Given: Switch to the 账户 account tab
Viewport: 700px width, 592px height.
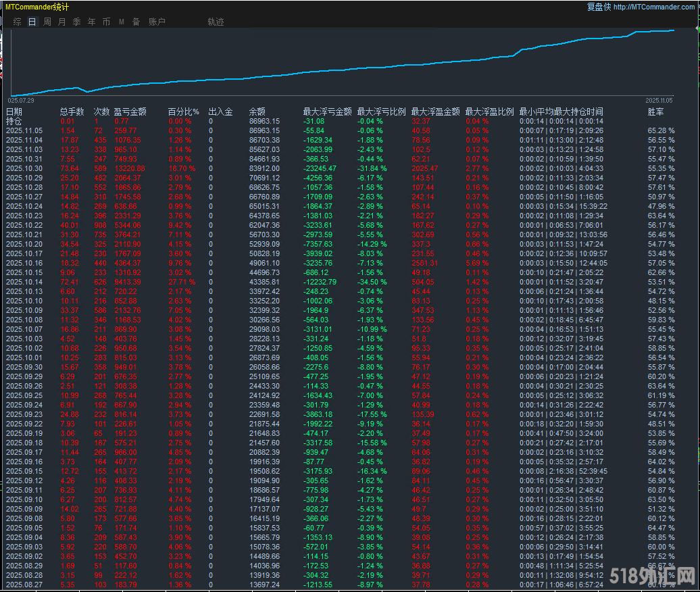Looking at the screenshot, I should point(157,22).
